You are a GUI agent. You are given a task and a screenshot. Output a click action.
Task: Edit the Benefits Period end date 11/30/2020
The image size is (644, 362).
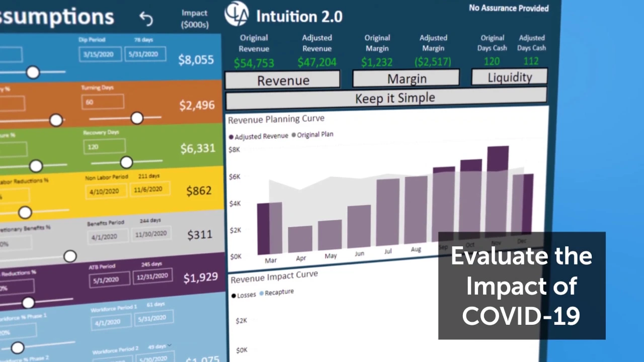(x=151, y=234)
